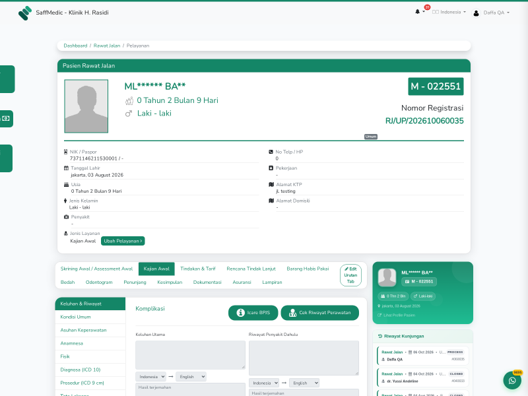Open the Rencana Tindak Lanjut tab
The height and width of the screenshot is (396, 528).
pyautogui.click(x=251, y=269)
